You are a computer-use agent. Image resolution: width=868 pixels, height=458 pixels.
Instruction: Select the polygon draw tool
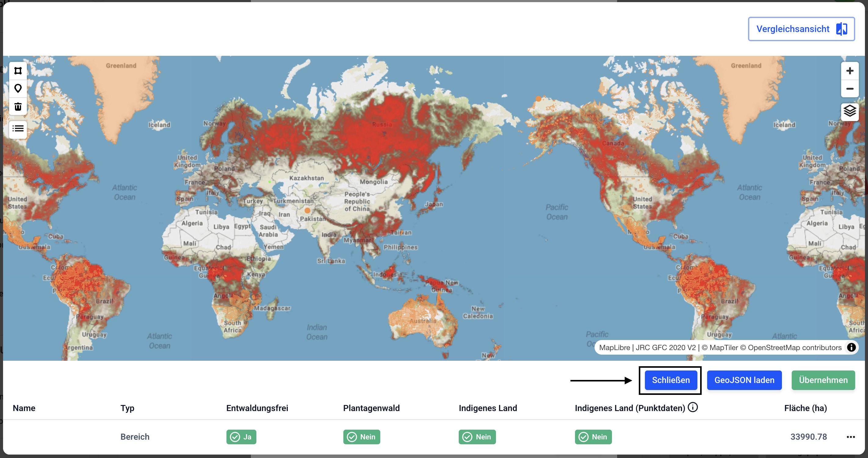coord(18,71)
